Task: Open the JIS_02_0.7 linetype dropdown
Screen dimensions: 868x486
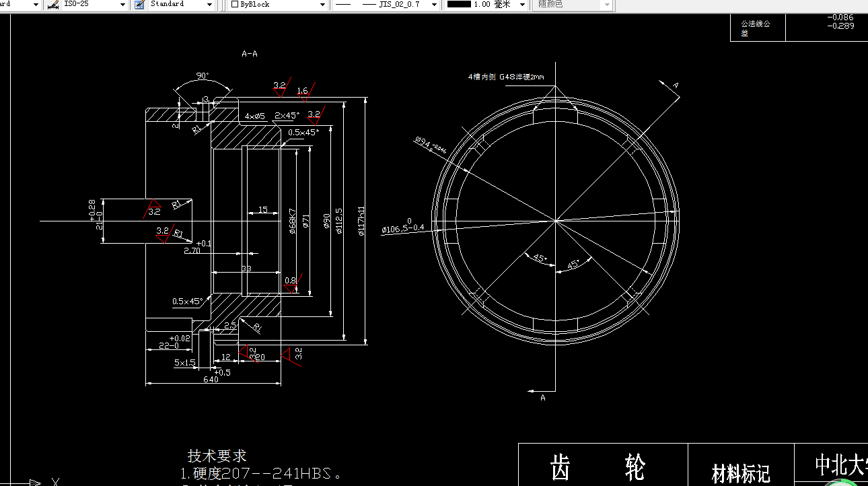Action: pyautogui.click(x=433, y=5)
